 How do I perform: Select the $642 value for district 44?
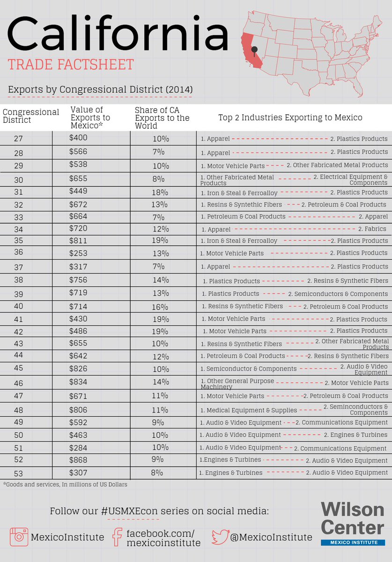tap(78, 355)
